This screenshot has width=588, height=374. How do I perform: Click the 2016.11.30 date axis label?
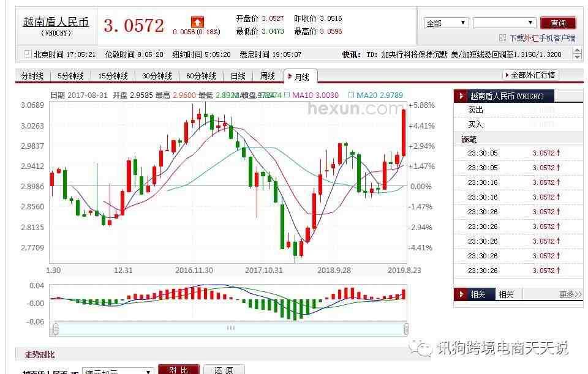click(194, 270)
